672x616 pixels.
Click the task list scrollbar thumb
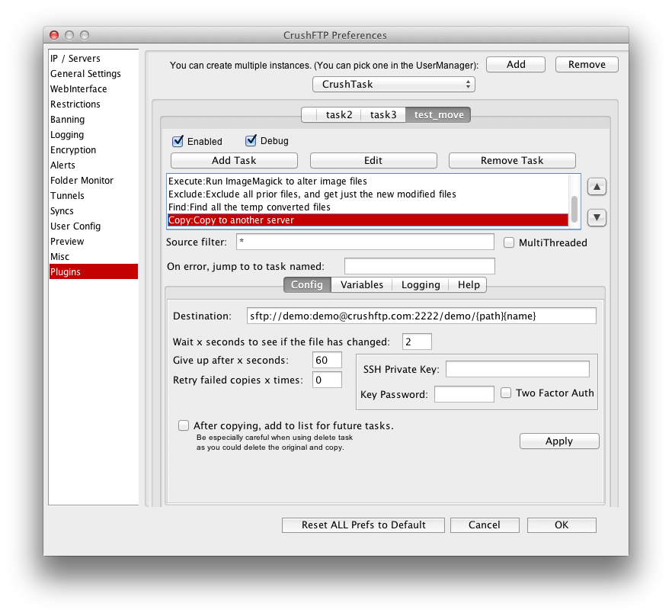(x=574, y=209)
